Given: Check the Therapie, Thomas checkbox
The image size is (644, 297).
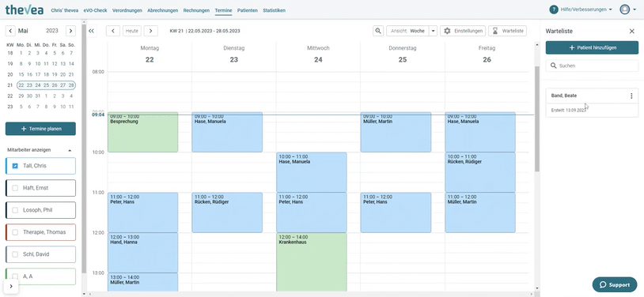Looking at the screenshot, I should [15, 232].
